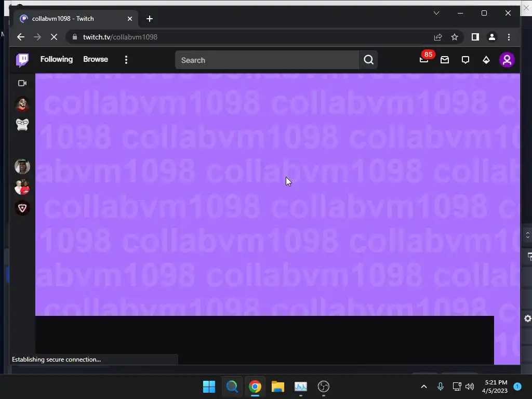The width and height of the screenshot is (532, 399).
Task: Open Chrome profile icon
Action: 492,37
